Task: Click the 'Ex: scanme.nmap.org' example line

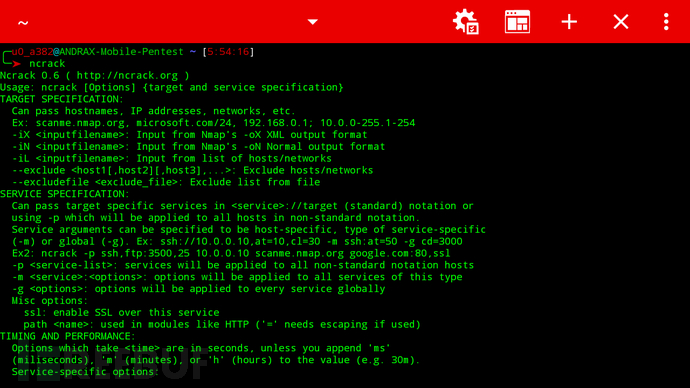Action: [213, 123]
